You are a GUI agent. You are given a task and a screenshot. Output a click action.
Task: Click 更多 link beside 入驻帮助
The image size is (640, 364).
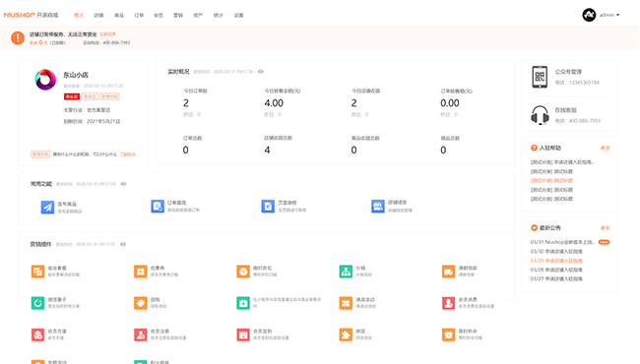(x=606, y=148)
